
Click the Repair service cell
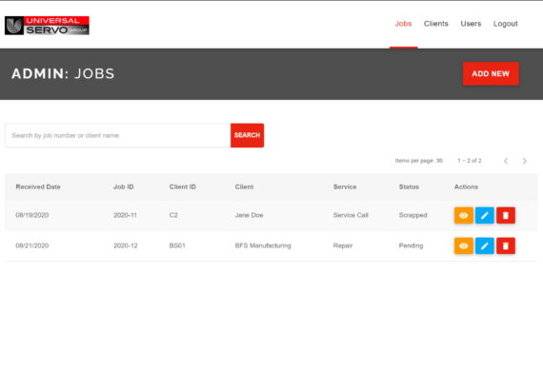coord(343,245)
